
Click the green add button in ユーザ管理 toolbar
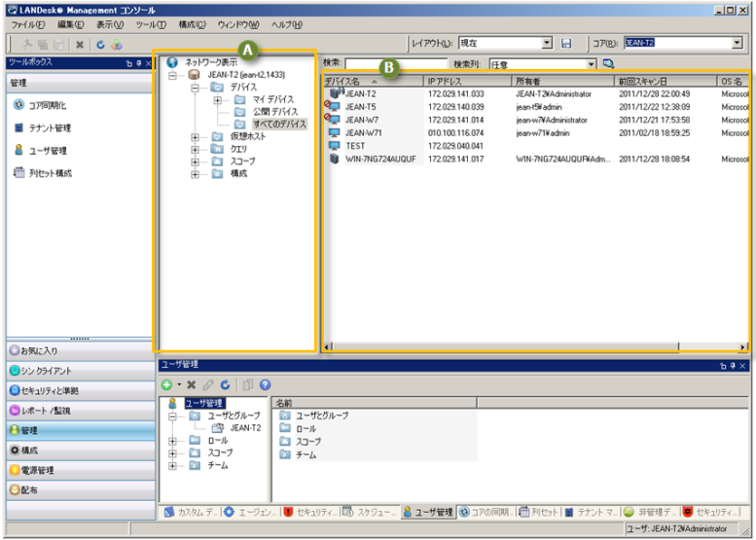[166, 384]
